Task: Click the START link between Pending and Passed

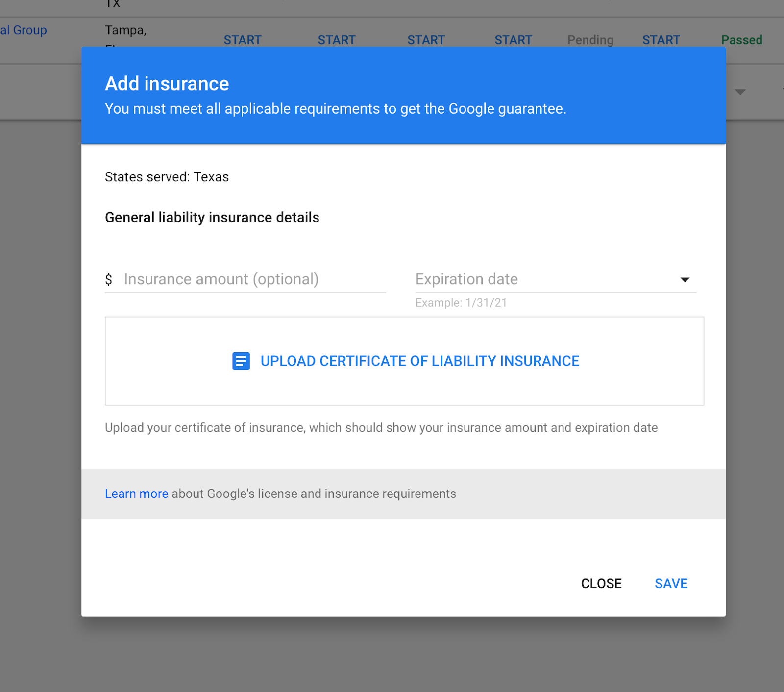Action: (x=661, y=40)
